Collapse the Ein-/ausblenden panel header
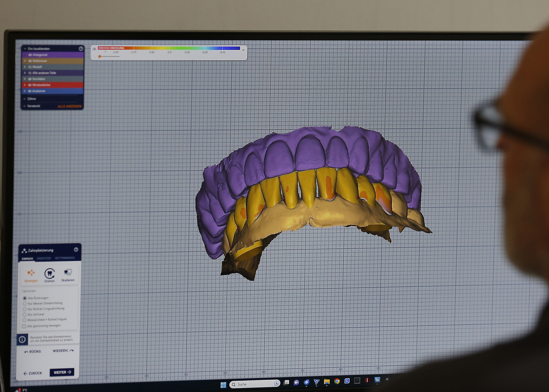 pyautogui.click(x=25, y=49)
